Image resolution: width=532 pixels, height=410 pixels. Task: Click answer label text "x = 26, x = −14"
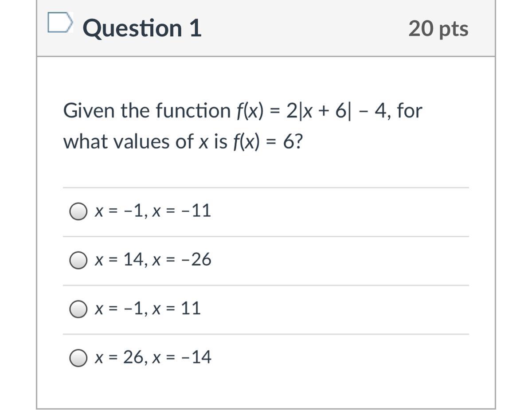[x=153, y=357]
